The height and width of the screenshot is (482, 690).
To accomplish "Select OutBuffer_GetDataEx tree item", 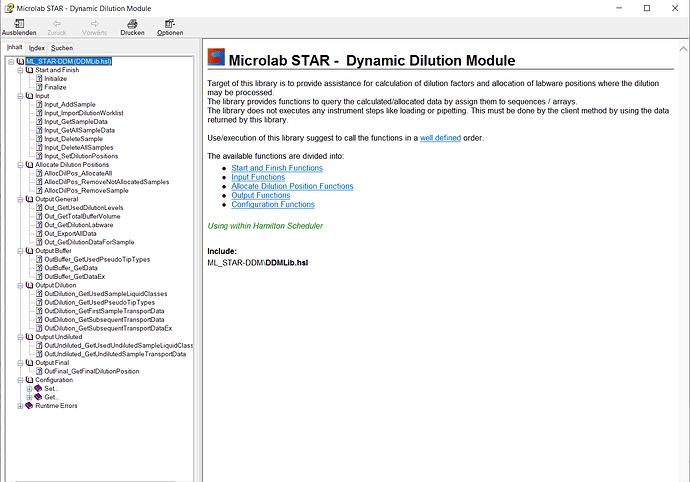I will point(74,277).
